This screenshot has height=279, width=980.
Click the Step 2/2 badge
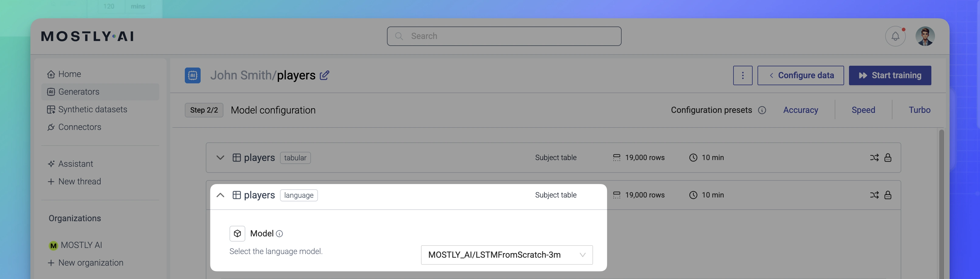click(x=204, y=110)
